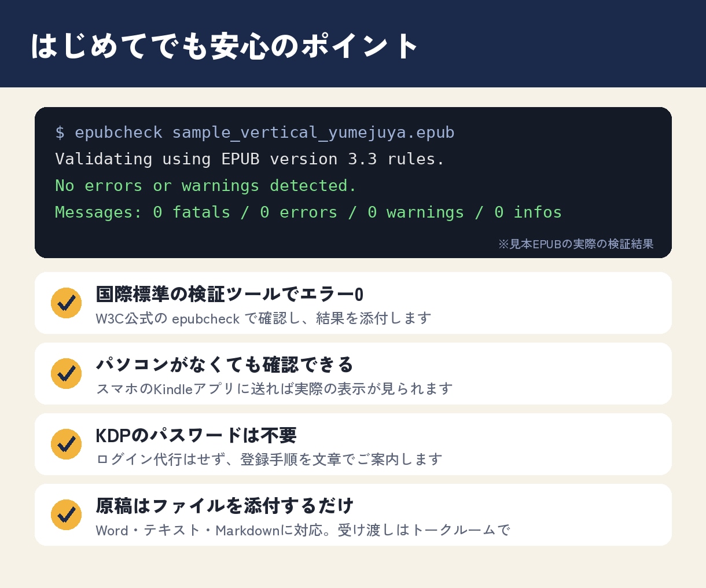Screen dimensions: 706x588
Task: Click the Messages: 0 fatals / 0 errors line
Action: click(x=308, y=212)
